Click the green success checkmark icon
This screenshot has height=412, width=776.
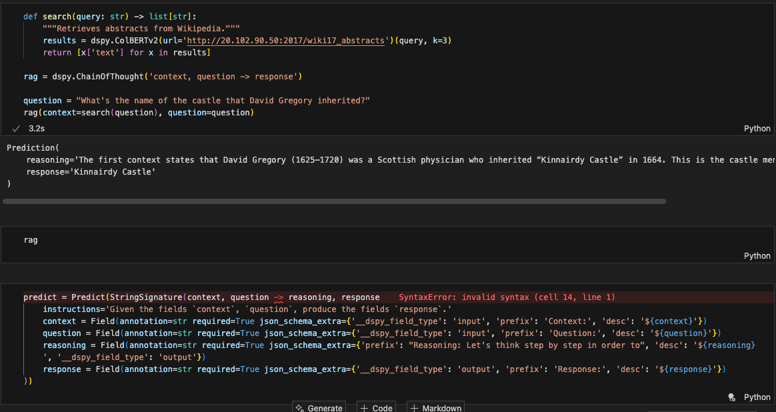16,129
